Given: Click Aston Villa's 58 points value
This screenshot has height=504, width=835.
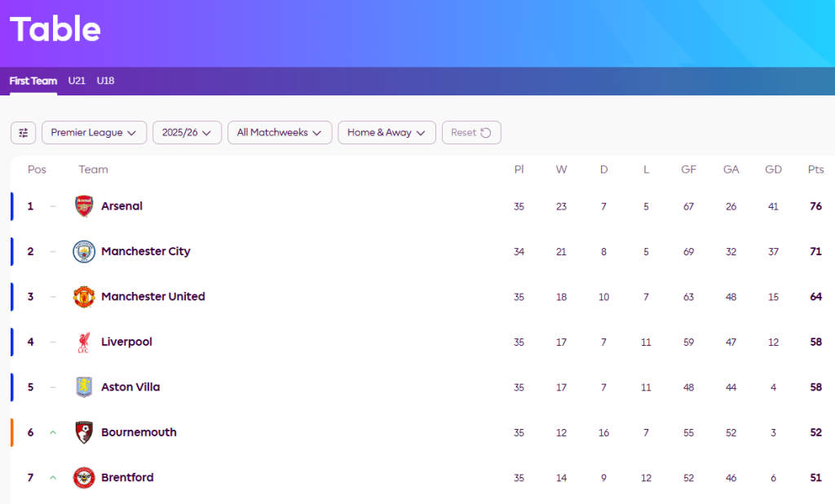Looking at the screenshot, I should coord(815,387).
